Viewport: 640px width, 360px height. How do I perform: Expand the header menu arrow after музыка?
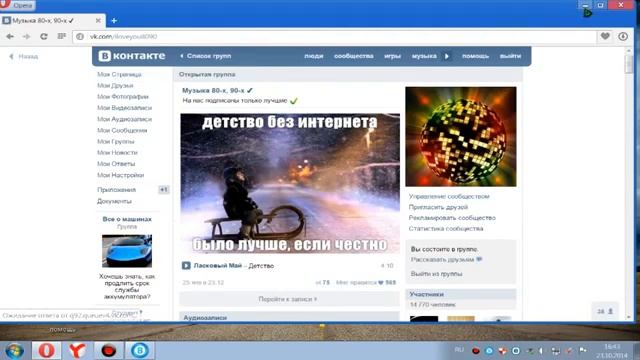click(447, 56)
